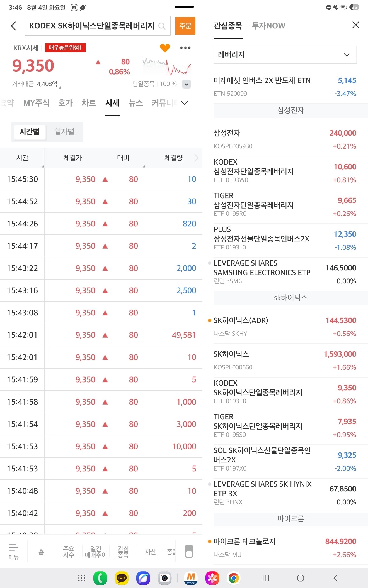Go to 홈 in bottom navigation
This screenshot has height=588, width=368.
[41, 552]
